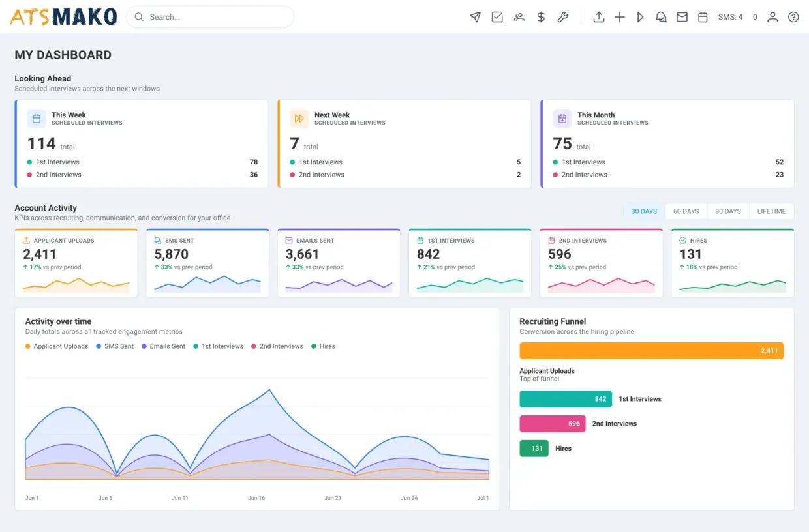This screenshot has height=532, width=809.
Task: Click the Next Week fast-forward icon
Action: (x=299, y=119)
